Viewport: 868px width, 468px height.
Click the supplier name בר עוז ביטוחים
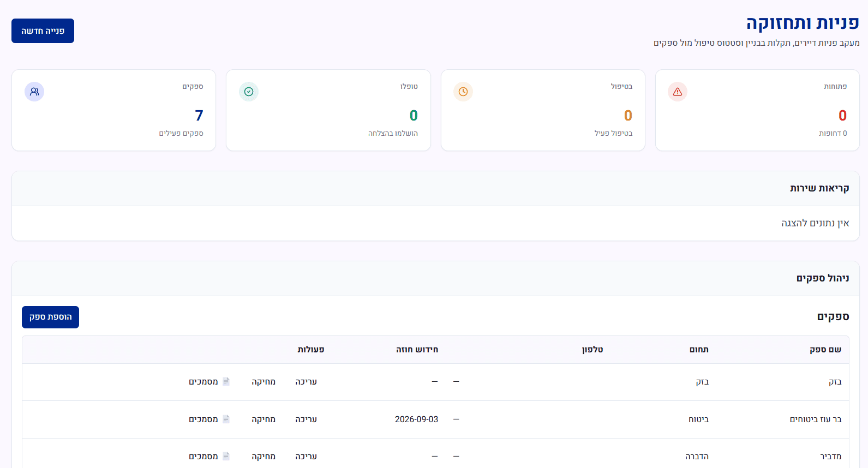click(x=816, y=419)
